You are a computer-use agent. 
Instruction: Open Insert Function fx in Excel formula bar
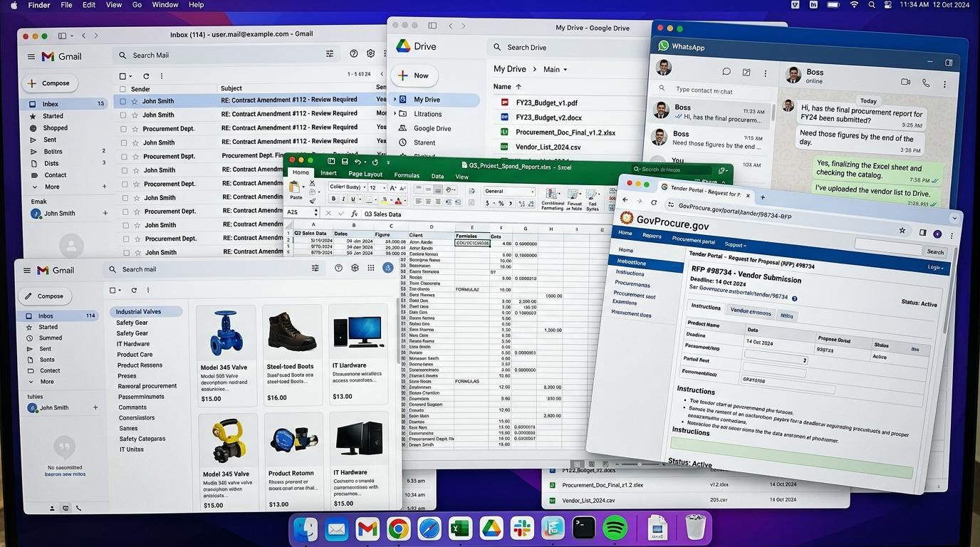pyautogui.click(x=354, y=214)
